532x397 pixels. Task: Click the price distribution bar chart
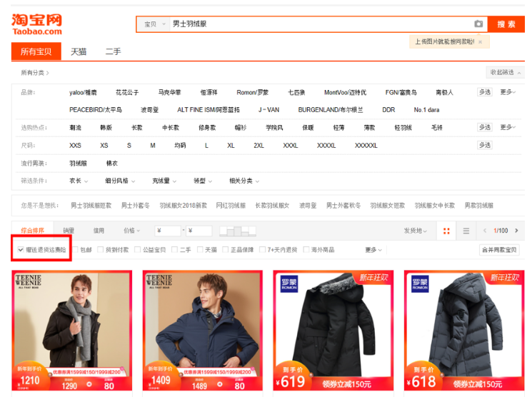[x=238, y=231]
